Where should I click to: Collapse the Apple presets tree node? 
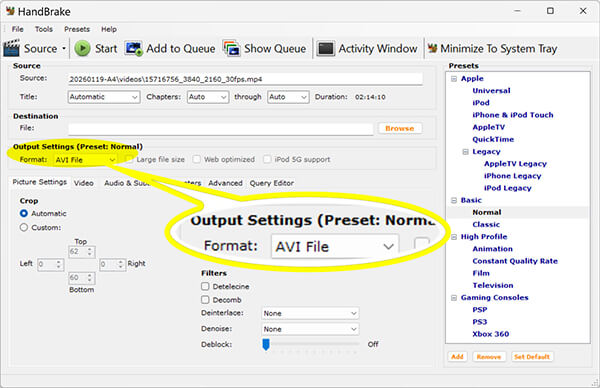pyautogui.click(x=454, y=78)
